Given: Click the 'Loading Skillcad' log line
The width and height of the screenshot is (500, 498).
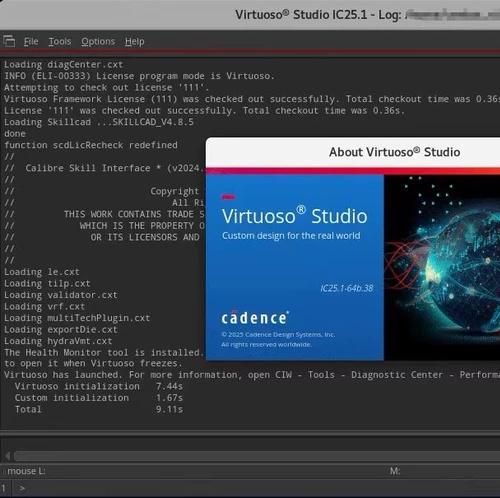Looking at the screenshot, I should click(99, 122).
